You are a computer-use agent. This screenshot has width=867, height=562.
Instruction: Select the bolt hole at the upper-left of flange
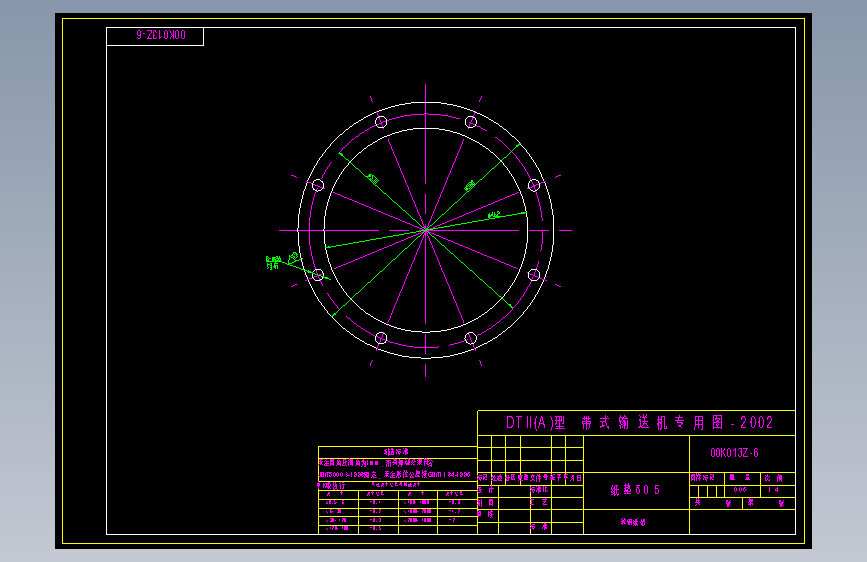381,122
